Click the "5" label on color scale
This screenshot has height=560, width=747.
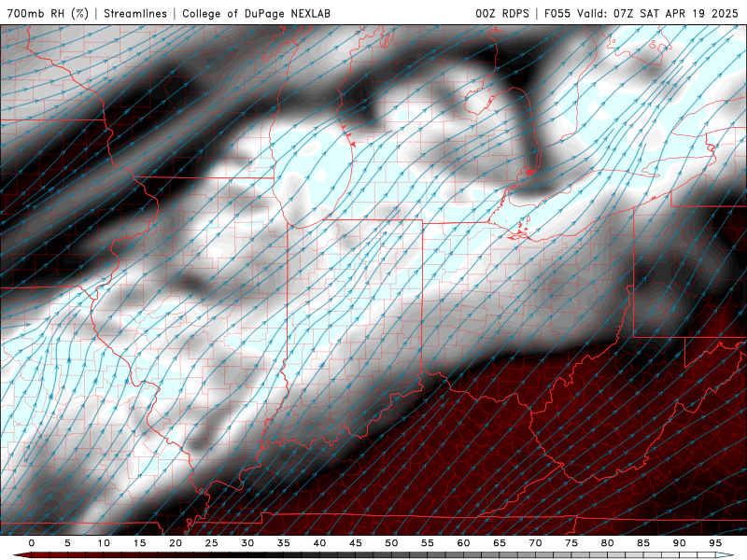(x=67, y=543)
